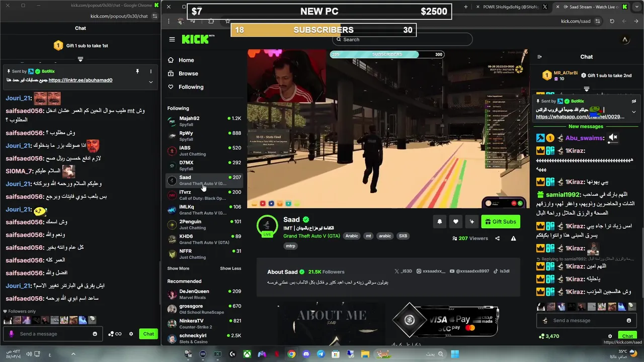Jump to New messages in main chat
Image resolution: width=644 pixels, height=362 pixels.
(x=586, y=126)
